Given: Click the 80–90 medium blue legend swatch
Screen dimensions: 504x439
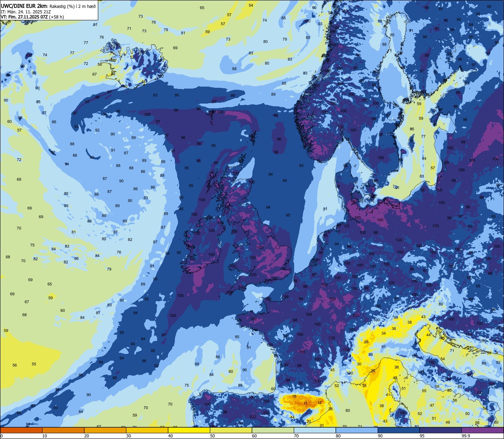Looking at the screenshot, I should [x=357, y=430].
